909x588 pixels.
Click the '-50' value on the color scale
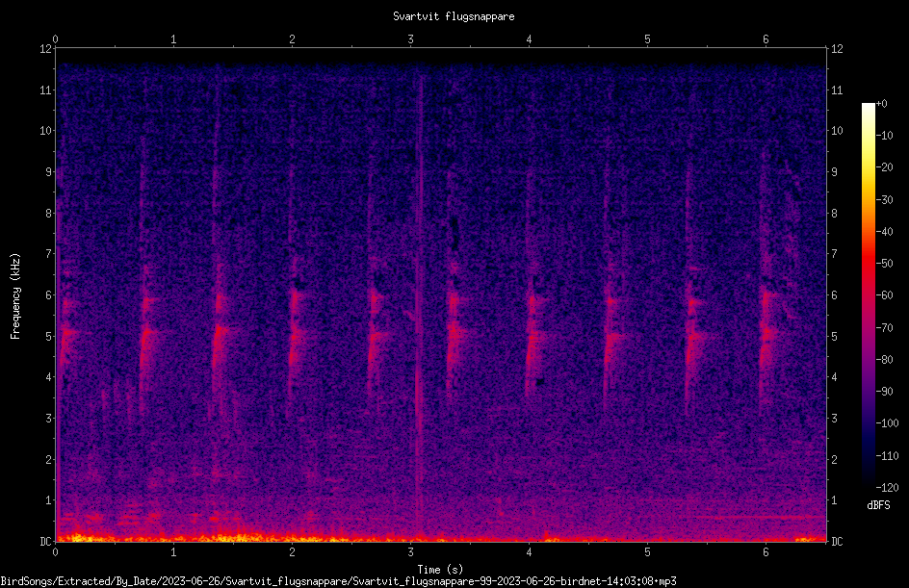pyautogui.click(x=884, y=264)
